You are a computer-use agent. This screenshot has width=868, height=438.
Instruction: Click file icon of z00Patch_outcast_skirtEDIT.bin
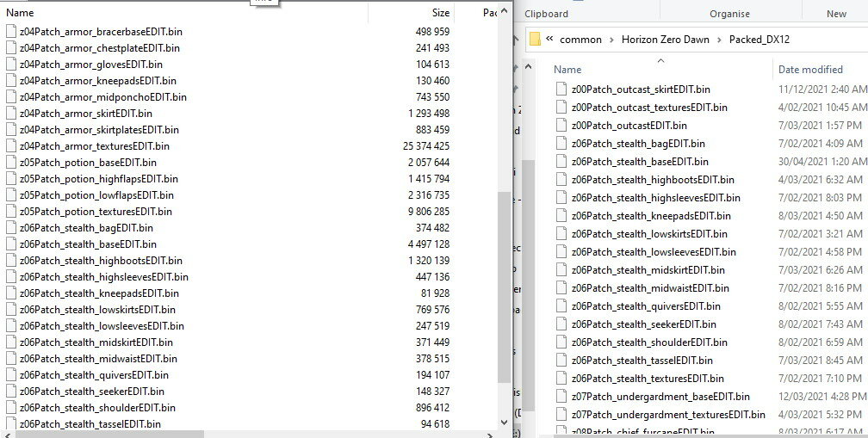coord(561,89)
